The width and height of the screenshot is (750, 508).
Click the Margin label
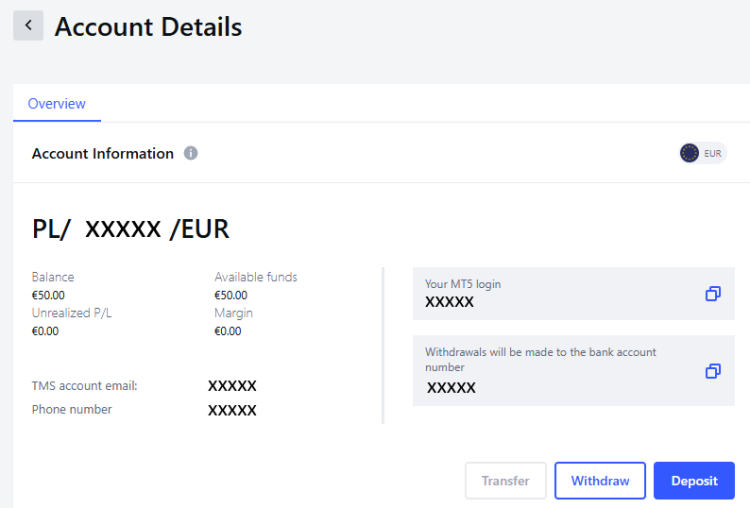234,313
